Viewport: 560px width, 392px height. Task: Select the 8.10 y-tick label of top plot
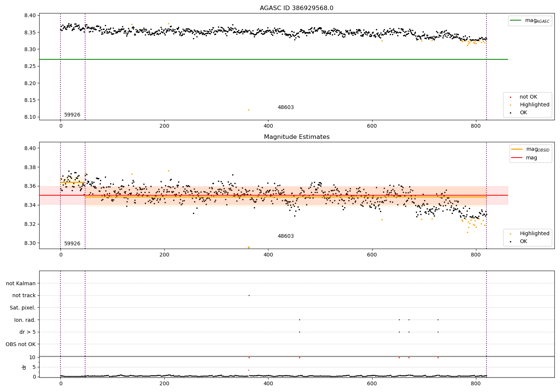pyautogui.click(x=30, y=117)
